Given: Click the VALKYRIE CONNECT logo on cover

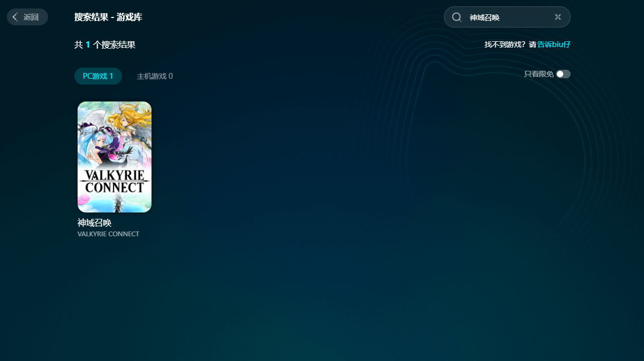Looking at the screenshot, I should (x=115, y=182).
